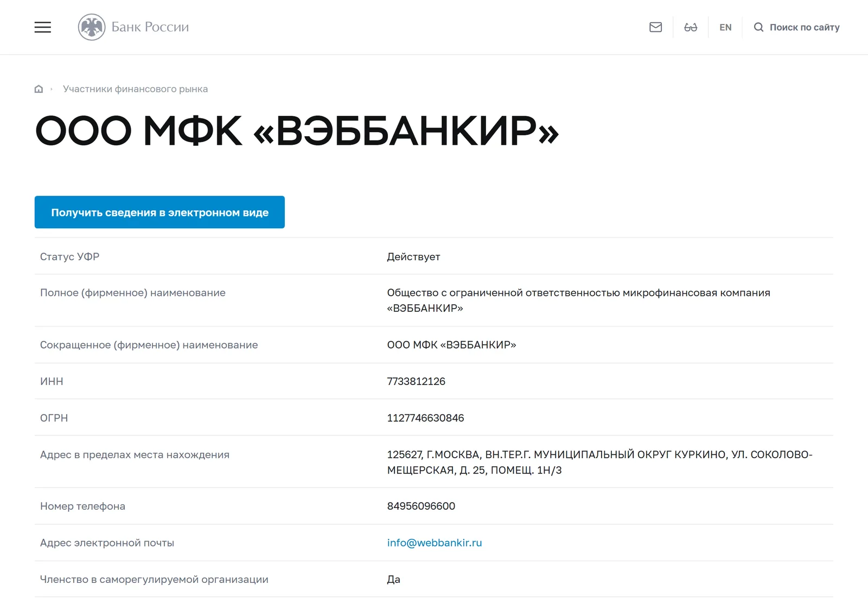Click the Адрес в пределах места нахождения label

coord(135,454)
